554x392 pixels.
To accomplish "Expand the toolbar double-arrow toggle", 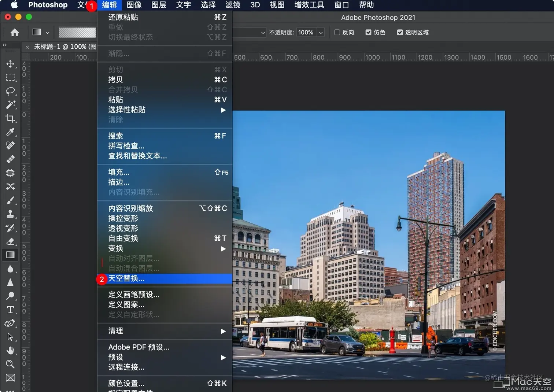I will point(5,45).
